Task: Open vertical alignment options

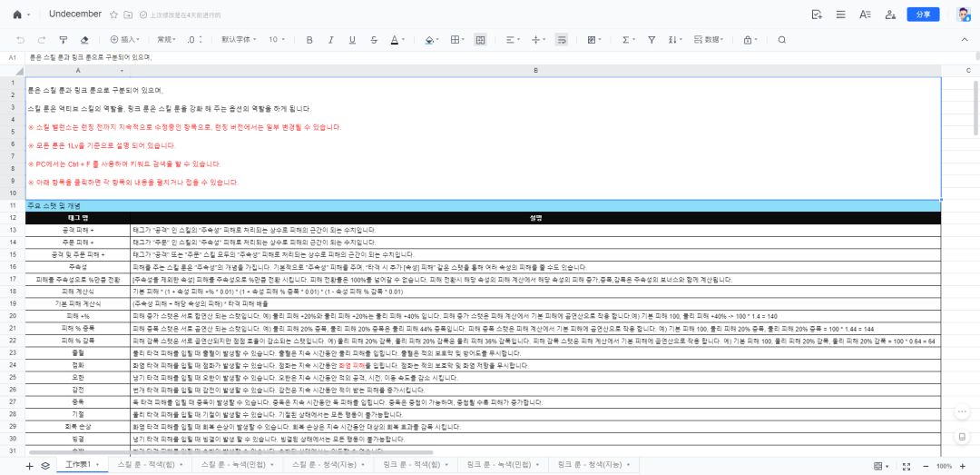Action: [x=538, y=39]
